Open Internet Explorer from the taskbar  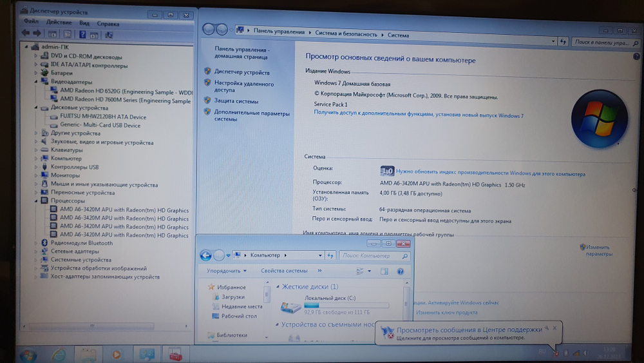(x=59, y=355)
